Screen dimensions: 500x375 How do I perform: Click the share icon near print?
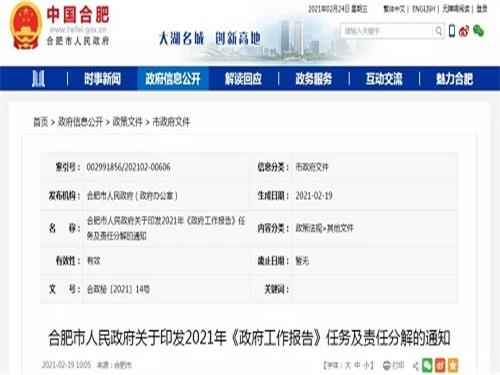click(x=416, y=366)
